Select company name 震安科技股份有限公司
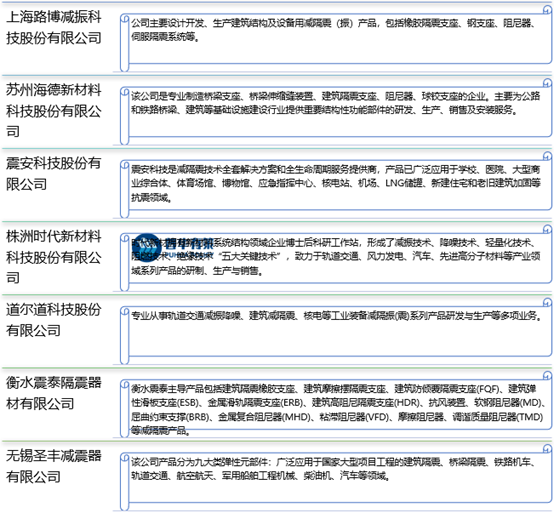Image resolution: width=554 pixels, height=513 pixels. [54, 173]
